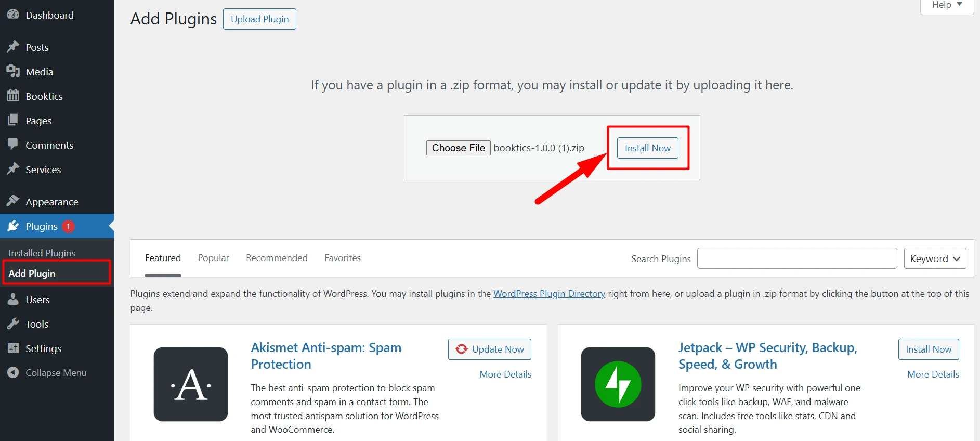The height and width of the screenshot is (441, 980).
Task: Click the Jetpack plugin logo thumbnail
Action: point(618,384)
